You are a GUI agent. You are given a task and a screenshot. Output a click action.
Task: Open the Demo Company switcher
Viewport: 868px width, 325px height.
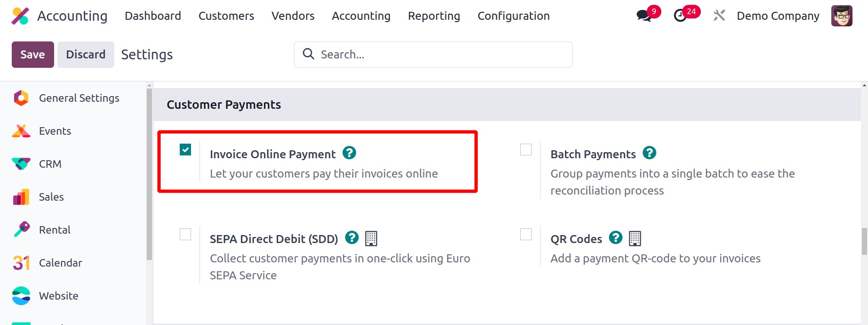tap(778, 16)
